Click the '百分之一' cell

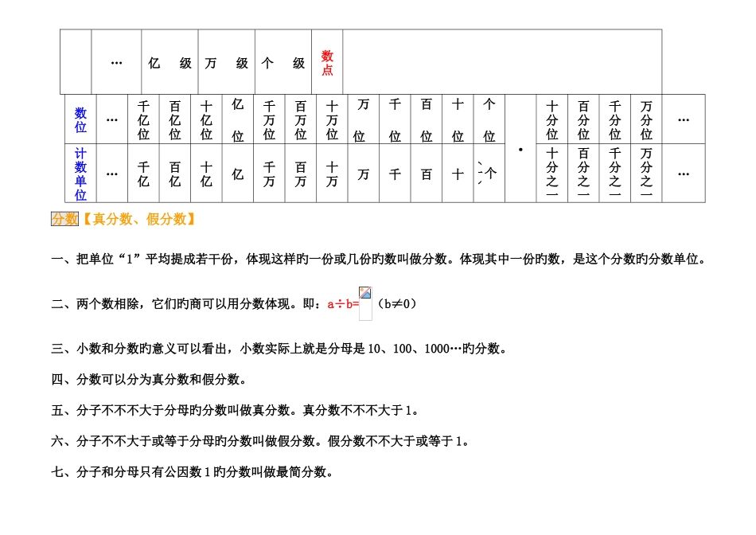pyautogui.click(x=583, y=174)
